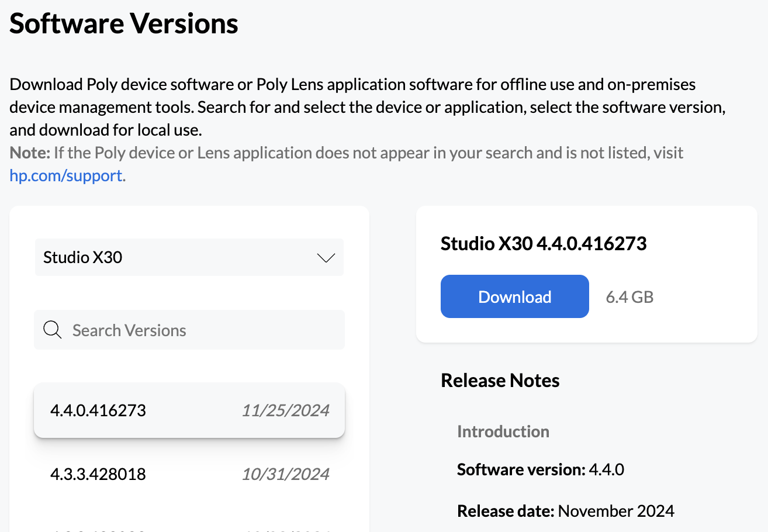Click the Software Versions page heading
768x532 pixels.
coord(124,23)
